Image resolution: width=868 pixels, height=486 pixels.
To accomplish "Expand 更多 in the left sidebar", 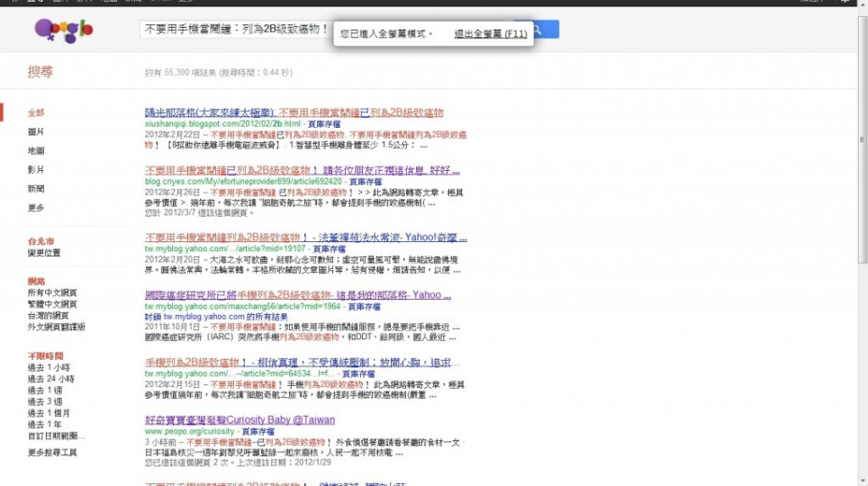I will [x=36, y=208].
